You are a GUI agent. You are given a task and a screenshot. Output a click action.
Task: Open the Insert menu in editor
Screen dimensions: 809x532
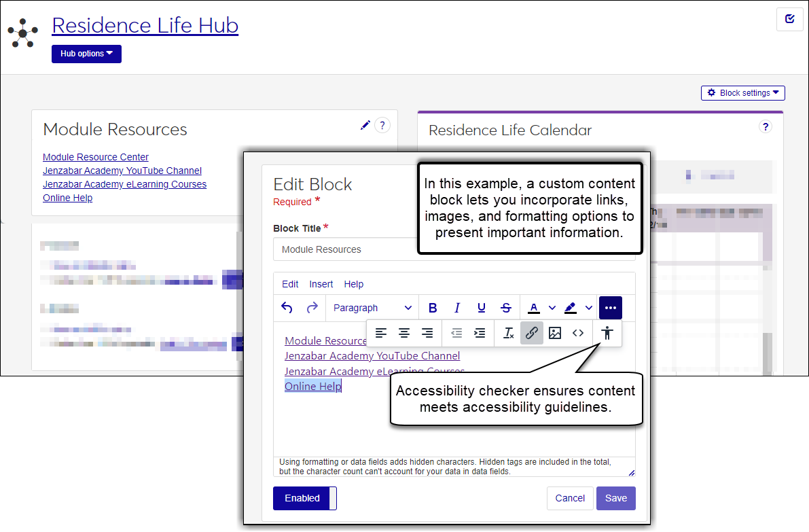(x=321, y=284)
